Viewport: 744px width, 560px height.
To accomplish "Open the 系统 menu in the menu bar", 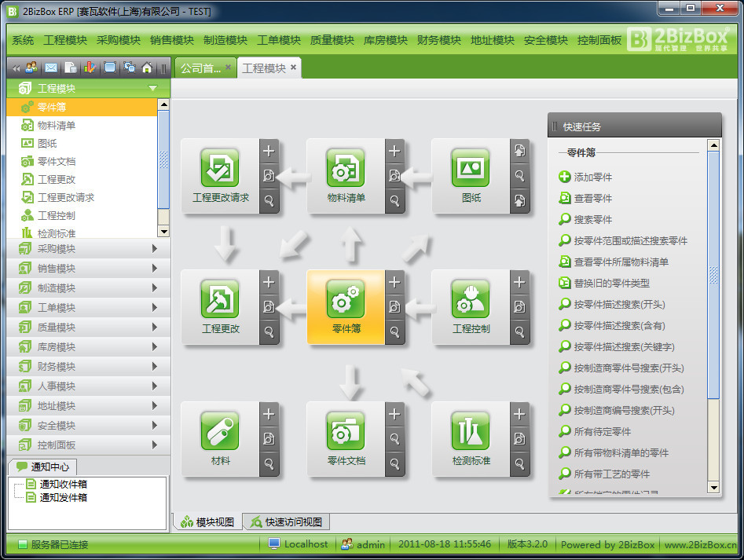I will pos(23,40).
